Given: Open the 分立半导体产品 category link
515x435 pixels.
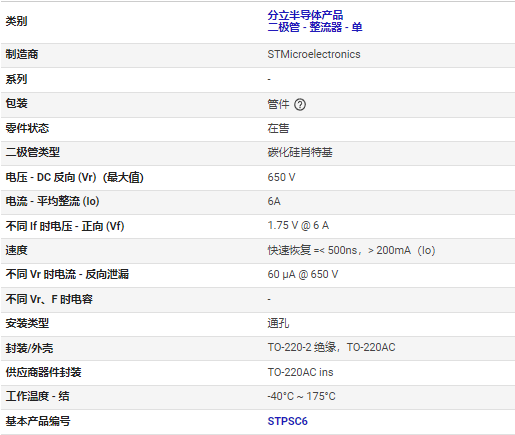Looking at the screenshot, I should [305, 15].
